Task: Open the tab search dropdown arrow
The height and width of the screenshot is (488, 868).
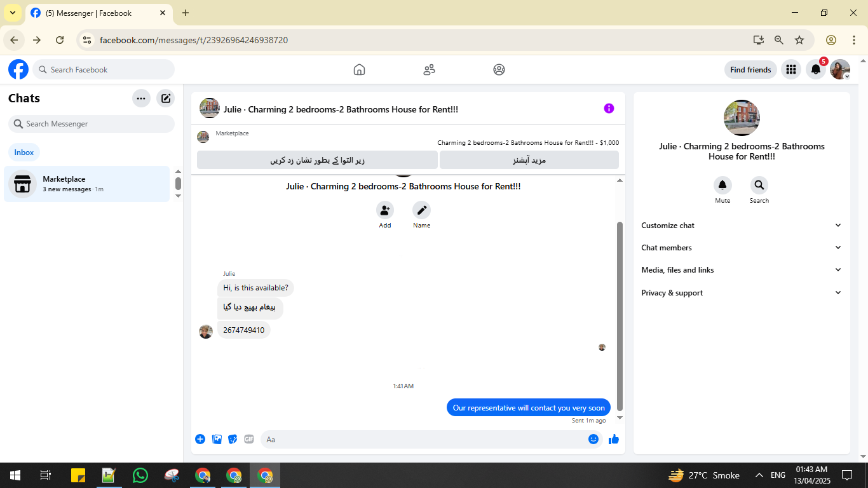Action: coord(13,13)
